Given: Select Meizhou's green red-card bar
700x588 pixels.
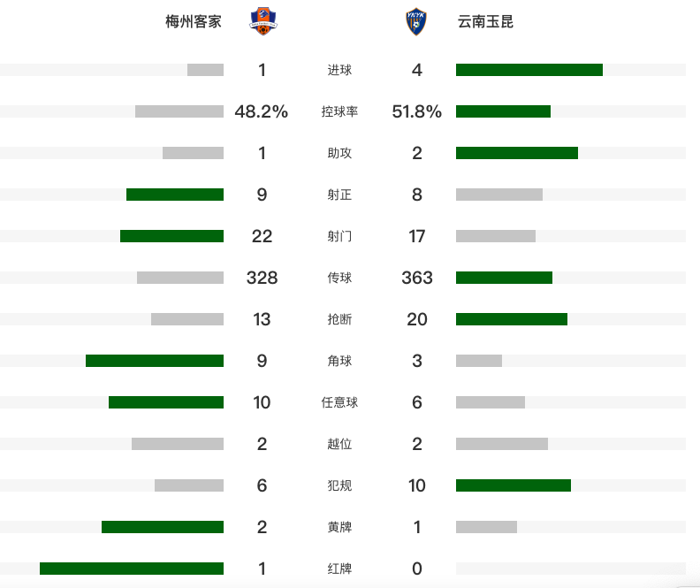Looking at the screenshot, I should coord(132,569).
